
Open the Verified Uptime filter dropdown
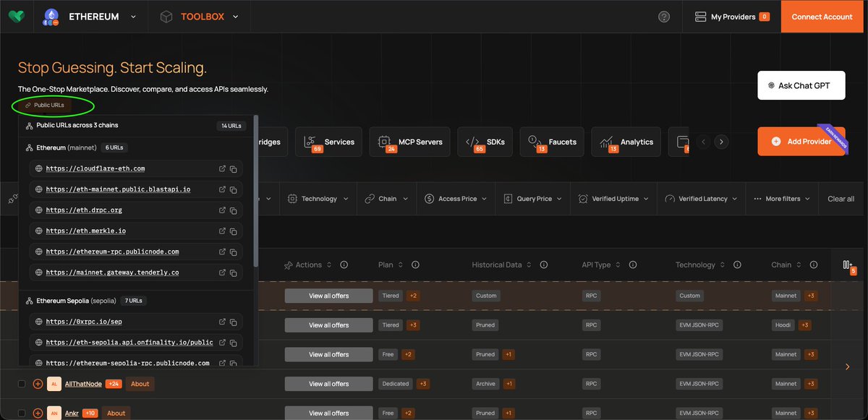(x=613, y=199)
